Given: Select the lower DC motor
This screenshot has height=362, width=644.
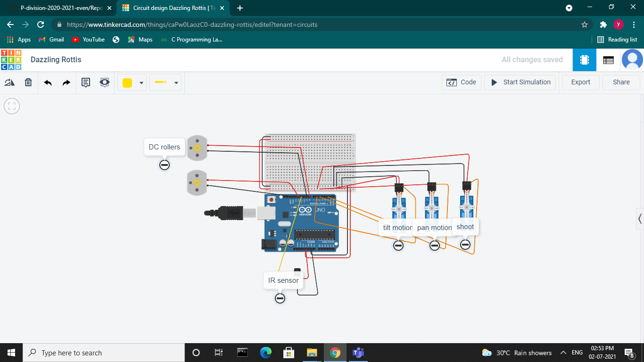Looking at the screenshot, I should 197,182.
